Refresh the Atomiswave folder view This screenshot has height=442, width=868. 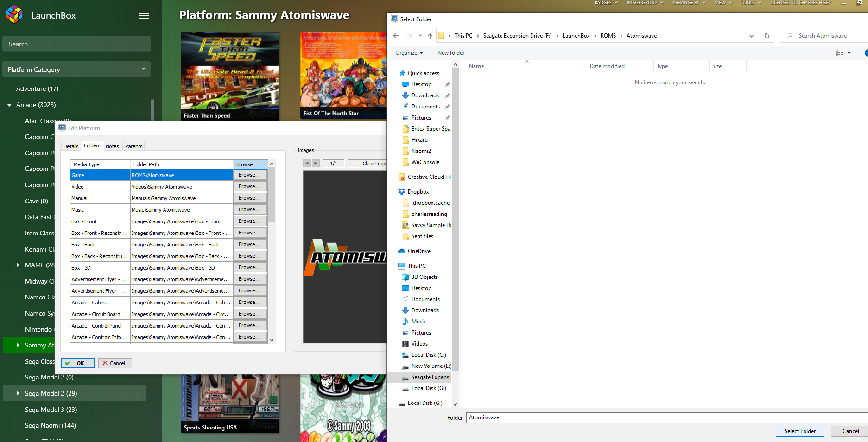(767, 36)
